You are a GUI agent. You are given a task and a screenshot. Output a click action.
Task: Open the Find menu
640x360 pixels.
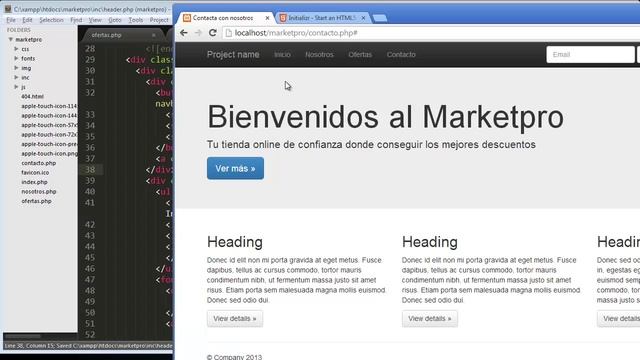click(76, 20)
